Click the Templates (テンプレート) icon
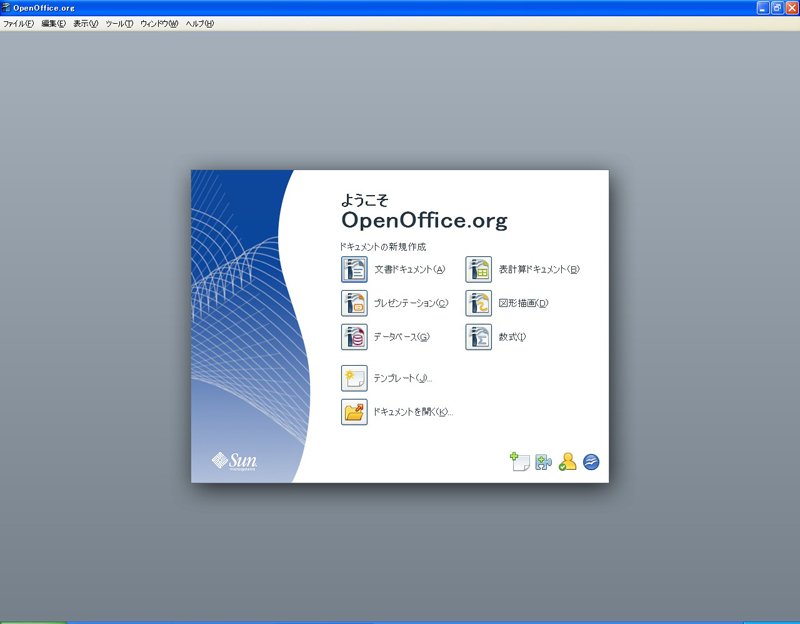 click(x=354, y=378)
